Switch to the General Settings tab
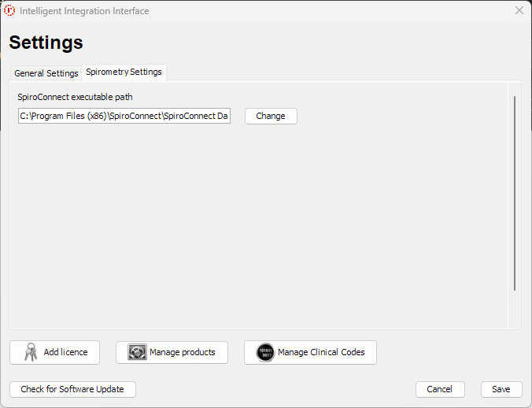 pyautogui.click(x=46, y=73)
